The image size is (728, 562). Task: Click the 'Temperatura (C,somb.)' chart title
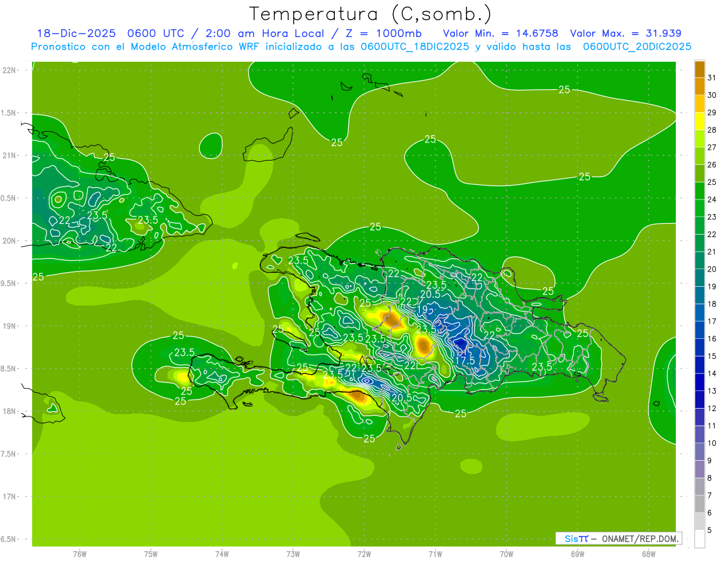coord(370,15)
